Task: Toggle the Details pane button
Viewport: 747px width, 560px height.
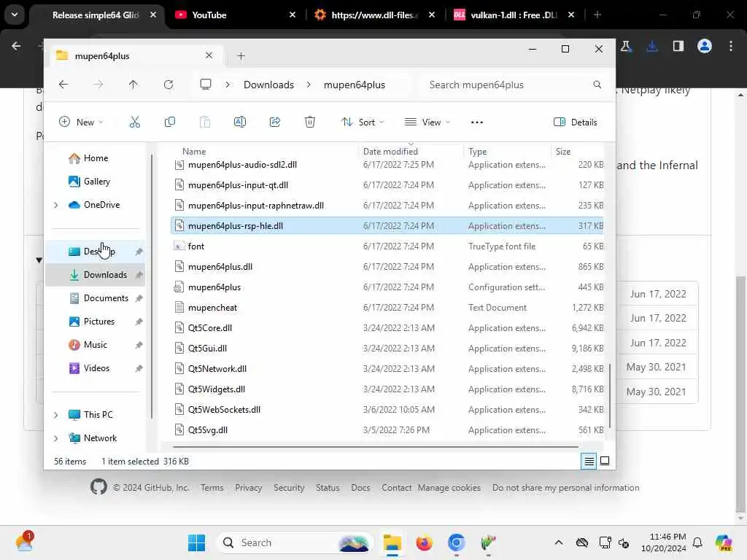Action: pyautogui.click(x=575, y=122)
